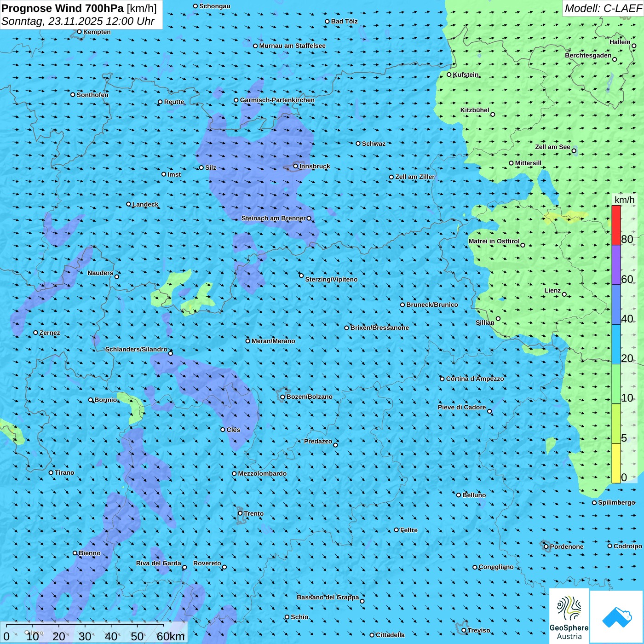This screenshot has height=644, width=644.
Task: Click the 'Pordenone' label
Action: [x=567, y=546]
